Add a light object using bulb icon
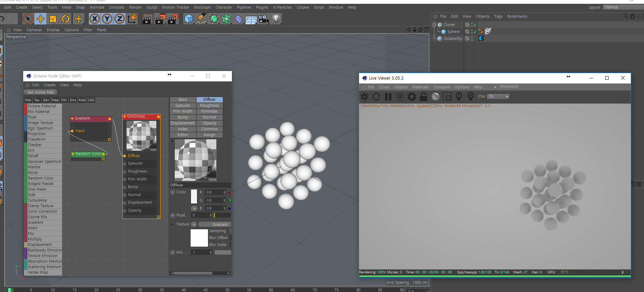This screenshot has width=644, height=292. pos(276,19)
